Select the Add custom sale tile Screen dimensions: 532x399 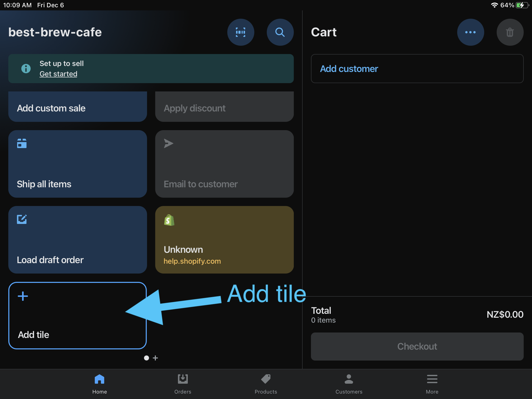coord(78,108)
